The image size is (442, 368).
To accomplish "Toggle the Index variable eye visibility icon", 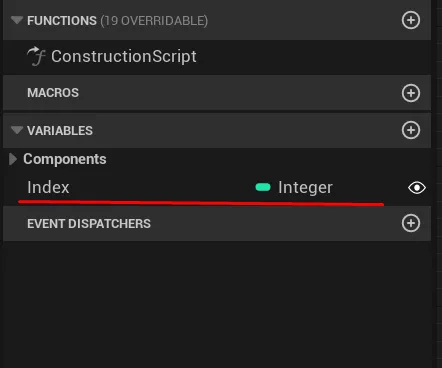I will (x=417, y=188).
